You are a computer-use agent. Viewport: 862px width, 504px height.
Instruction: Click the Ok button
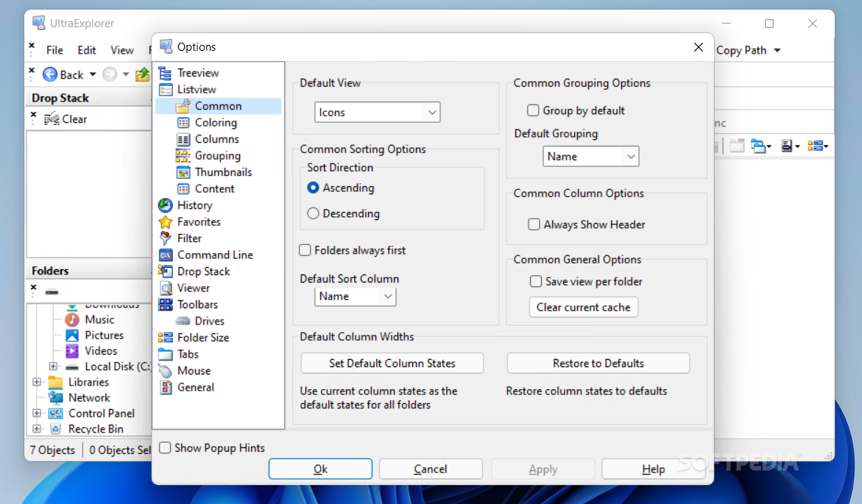click(320, 469)
